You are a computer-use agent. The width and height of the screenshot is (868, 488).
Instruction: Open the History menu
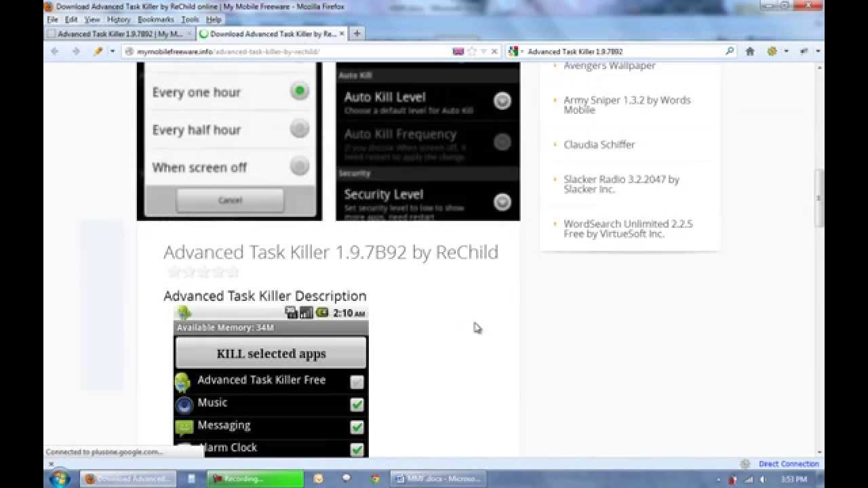point(119,20)
